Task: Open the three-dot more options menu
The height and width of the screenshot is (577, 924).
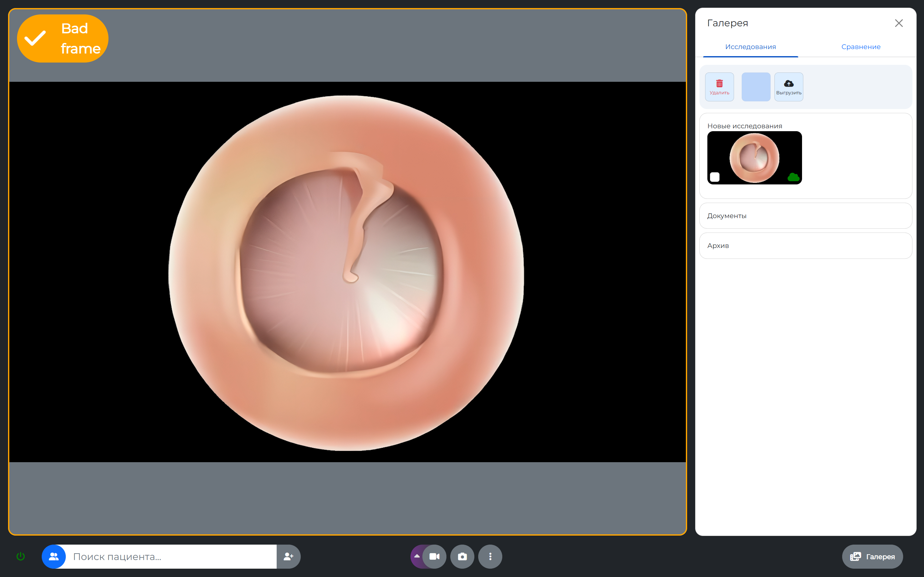Action: (490, 556)
